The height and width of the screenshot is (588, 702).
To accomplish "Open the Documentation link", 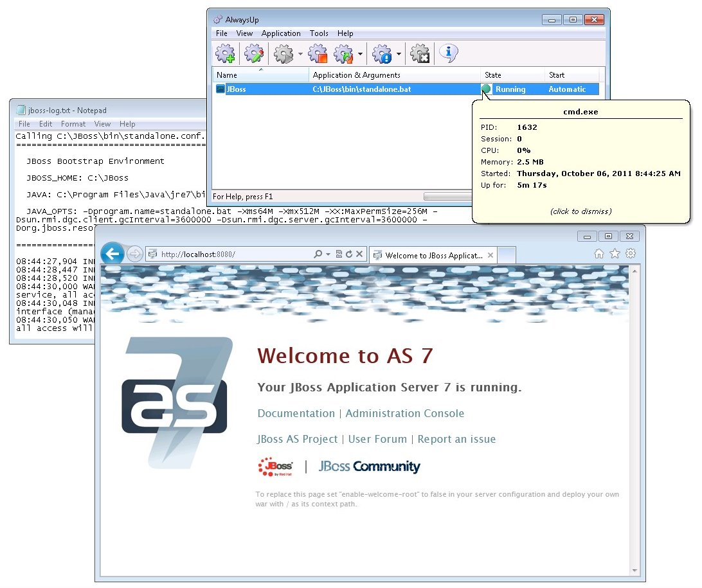I will 296,413.
